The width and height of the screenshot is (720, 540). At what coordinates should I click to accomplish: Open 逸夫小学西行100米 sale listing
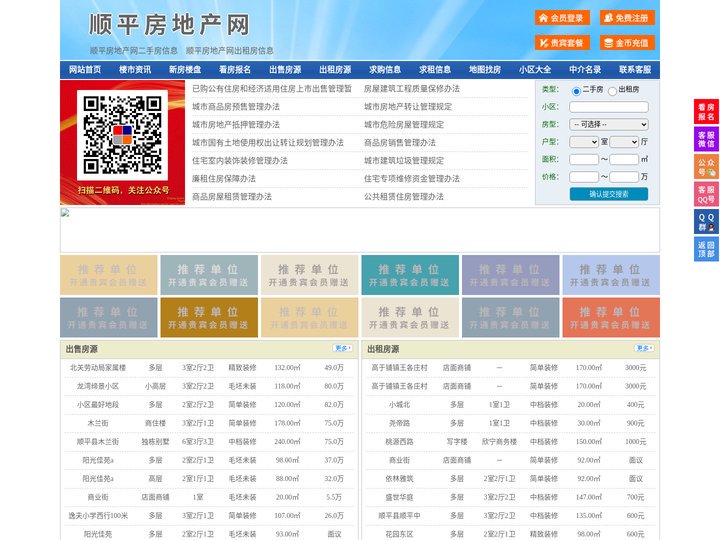[98, 516]
